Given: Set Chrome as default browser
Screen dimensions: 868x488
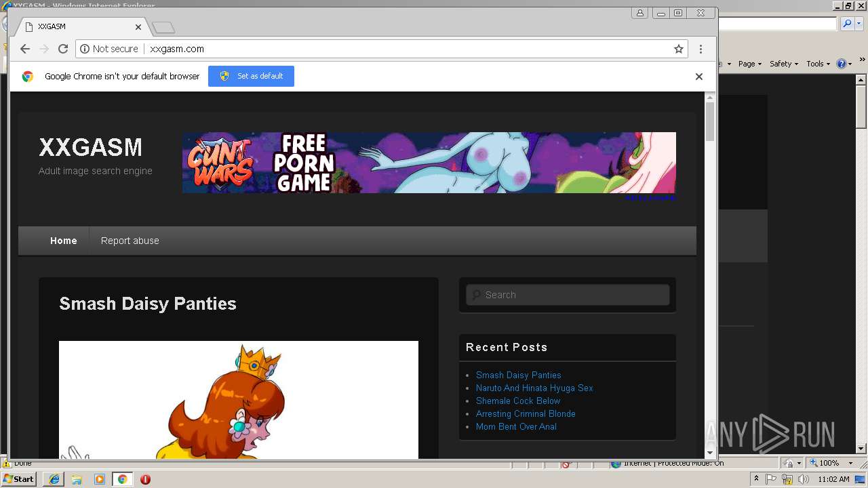Looking at the screenshot, I should coord(251,76).
